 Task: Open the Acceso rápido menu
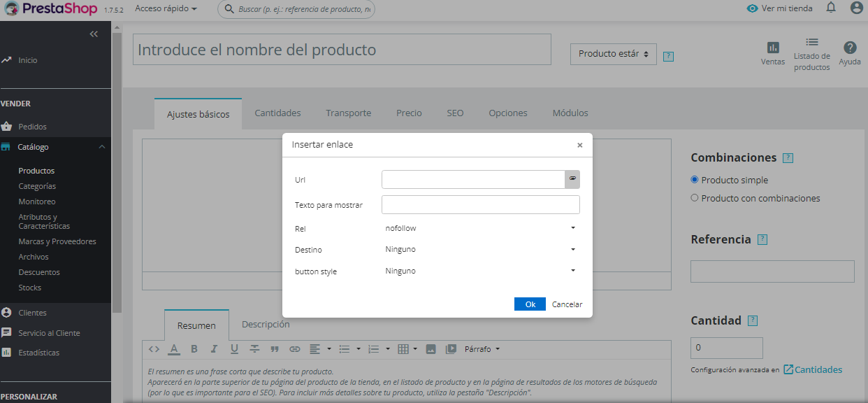(x=166, y=8)
